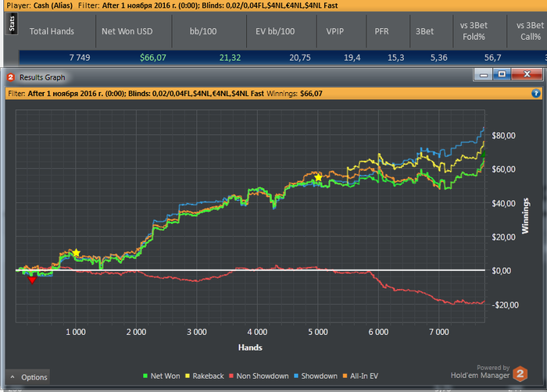The height and width of the screenshot is (392, 547).
Task: Toggle the Rakeback legend entry
Action: point(205,376)
